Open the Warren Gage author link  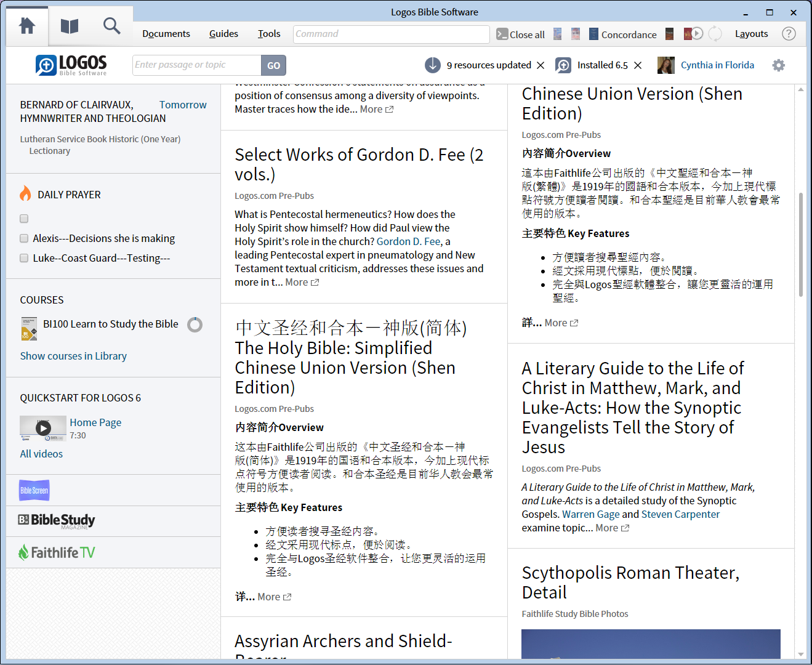point(590,514)
